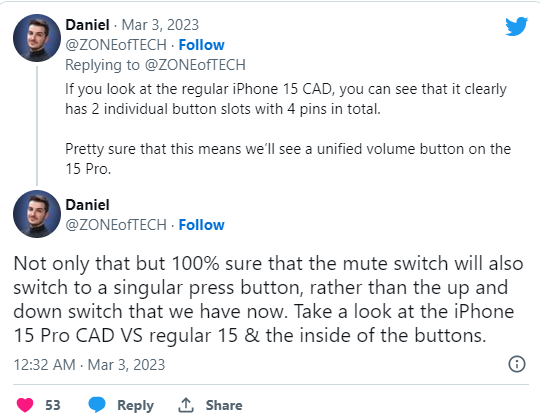The width and height of the screenshot is (540, 419).
Task: Click Daniel's avatar in the first tweet
Action: [37, 38]
